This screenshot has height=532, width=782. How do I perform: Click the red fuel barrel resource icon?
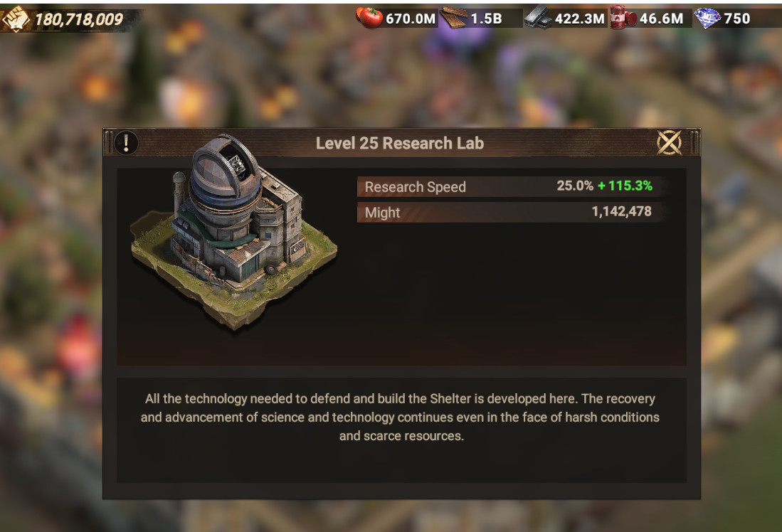(x=623, y=18)
